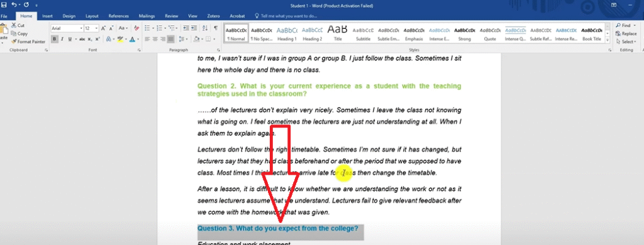Apply the Format Painter tool
The height and width of the screenshot is (245, 644).
28,41
